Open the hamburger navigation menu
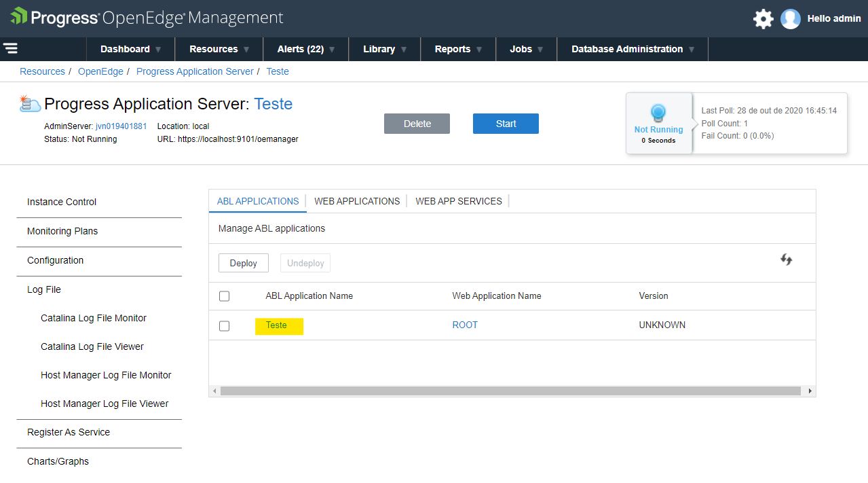 10,48
